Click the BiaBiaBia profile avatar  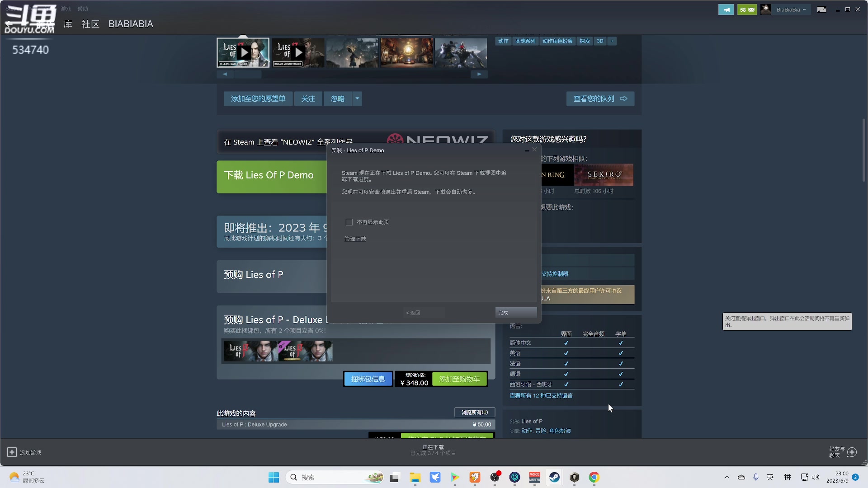[766, 9]
